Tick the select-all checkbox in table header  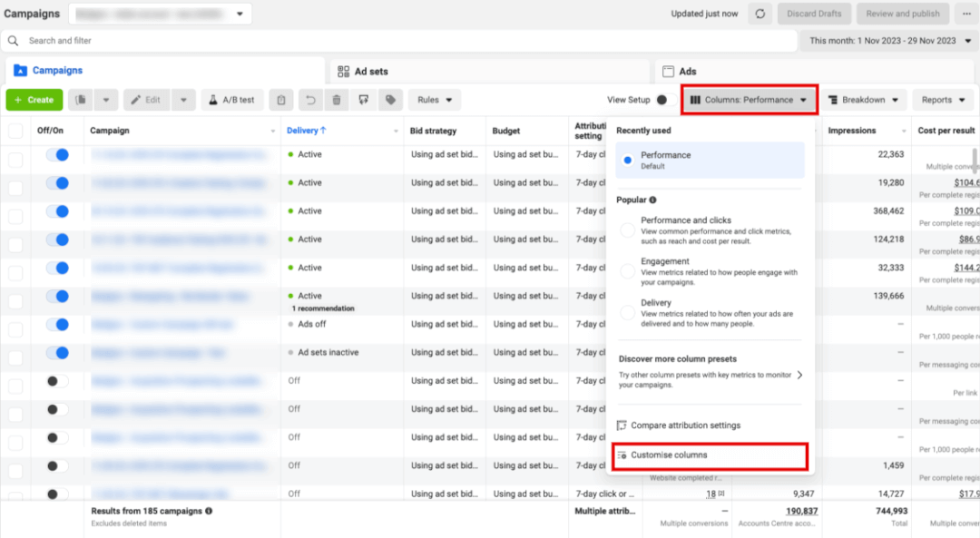tap(15, 131)
